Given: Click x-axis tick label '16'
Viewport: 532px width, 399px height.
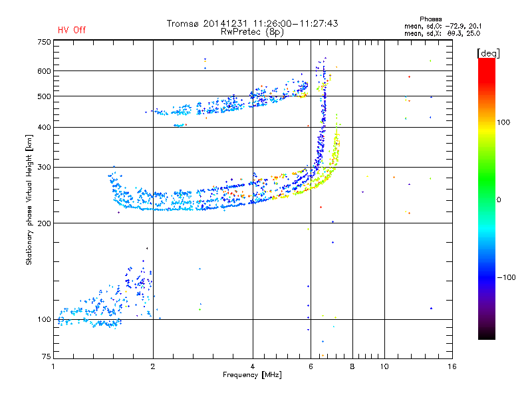Looking at the screenshot, I should point(452,366).
